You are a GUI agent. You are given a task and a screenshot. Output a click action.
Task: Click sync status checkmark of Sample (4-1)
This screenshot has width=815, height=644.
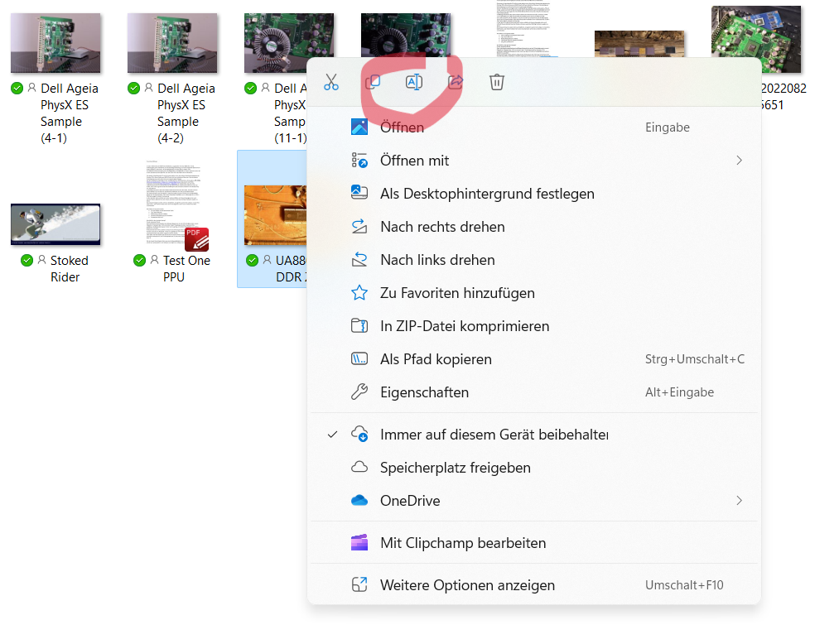click(x=17, y=89)
